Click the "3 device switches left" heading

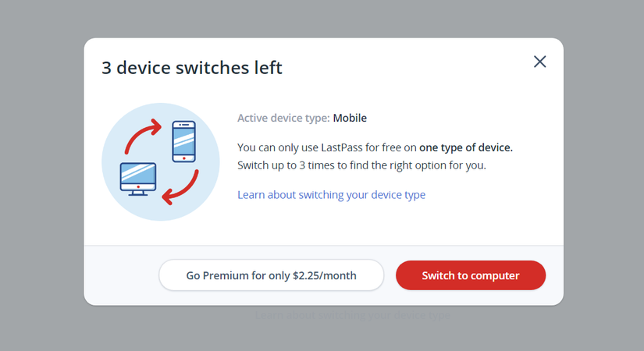pos(192,68)
